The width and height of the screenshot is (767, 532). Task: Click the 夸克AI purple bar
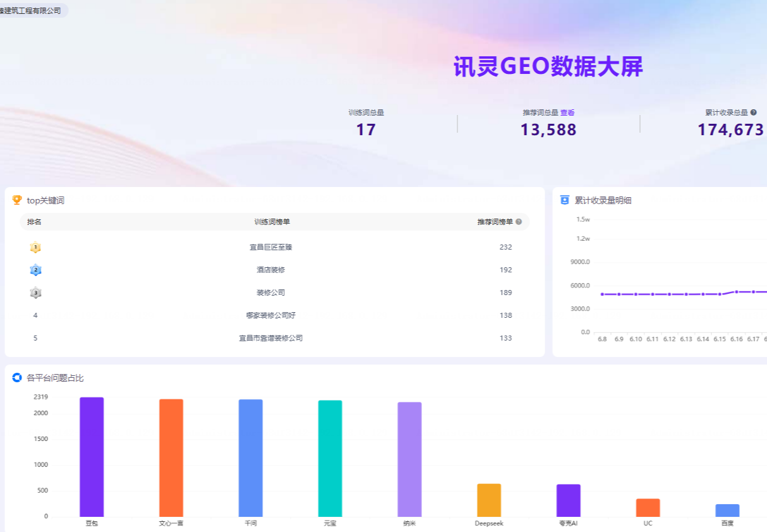coord(569,500)
